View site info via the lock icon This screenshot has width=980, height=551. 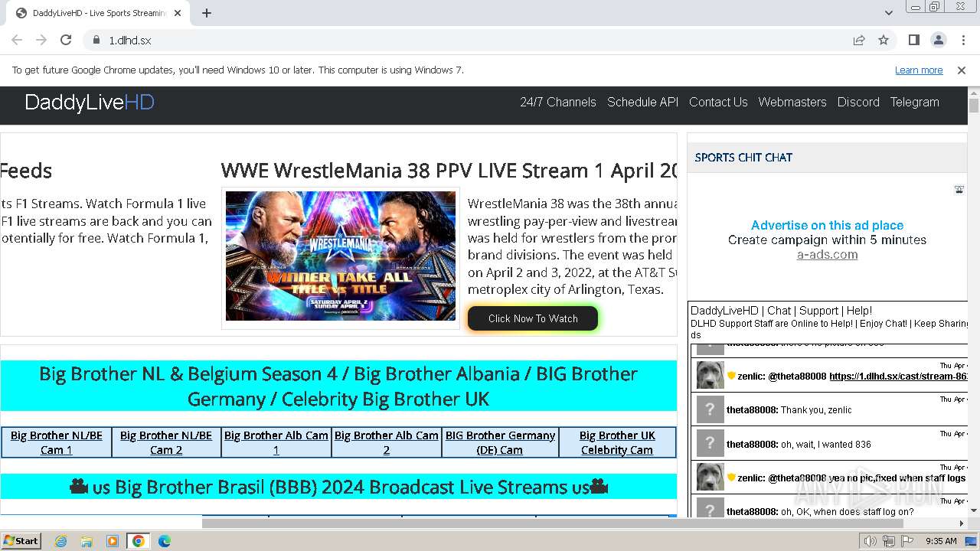pyautogui.click(x=96, y=41)
